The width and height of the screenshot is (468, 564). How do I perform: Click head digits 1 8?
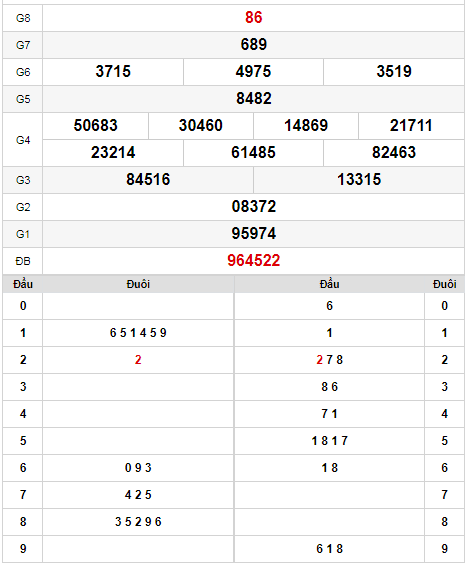pyautogui.click(x=330, y=468)
